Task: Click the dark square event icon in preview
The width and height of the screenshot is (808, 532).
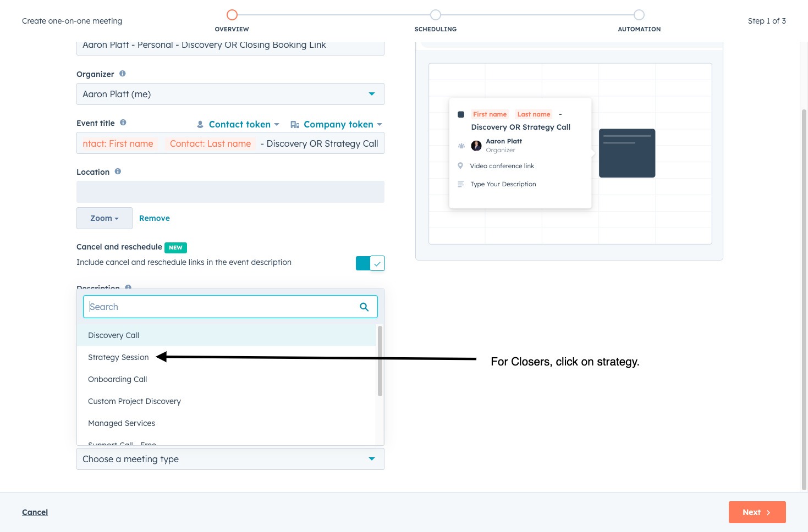Action: point(461,114)
